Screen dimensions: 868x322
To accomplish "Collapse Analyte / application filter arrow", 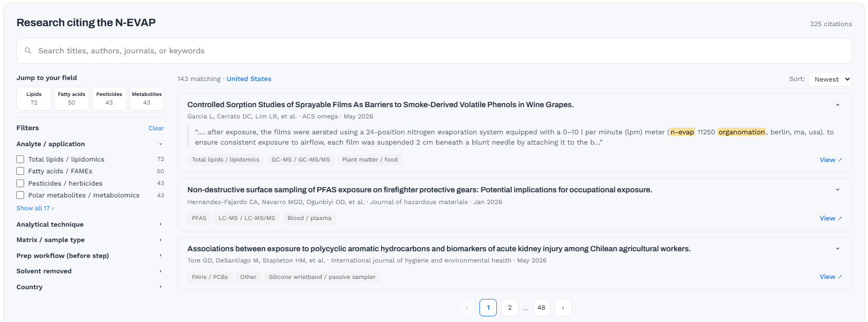I will pos(161,144).
